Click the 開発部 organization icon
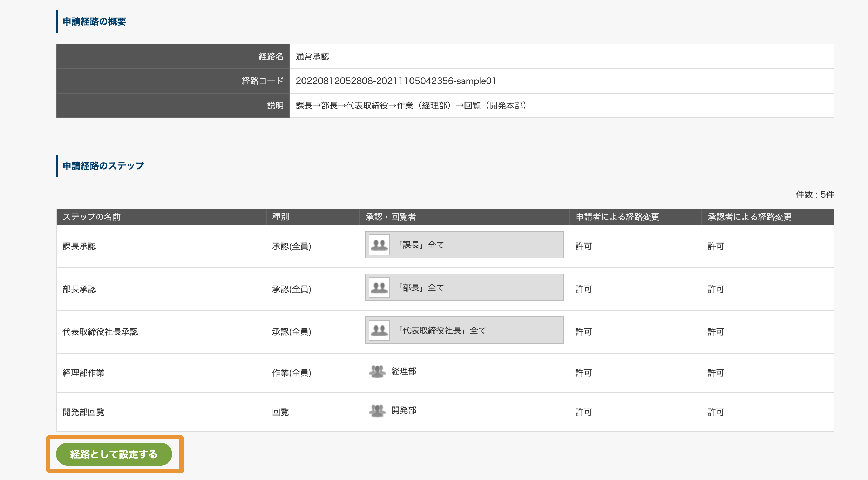 (377, 411)
